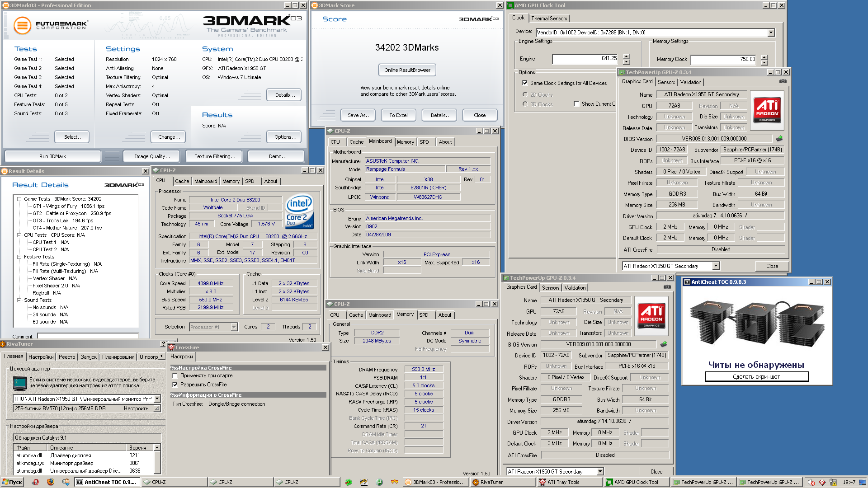
Task: Click BIOS save chip icon in upper GPU-Z
Action: click(779, 139)
